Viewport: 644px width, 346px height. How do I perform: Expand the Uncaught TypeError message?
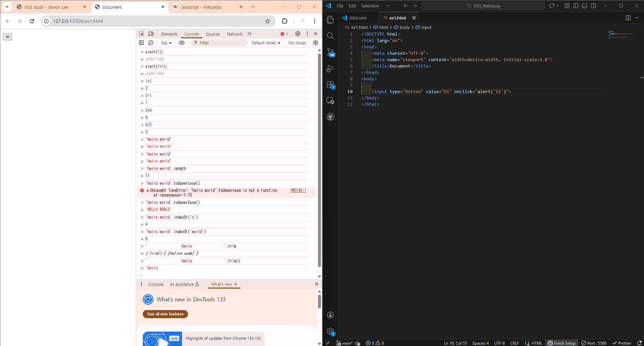(x=148, y=190)
